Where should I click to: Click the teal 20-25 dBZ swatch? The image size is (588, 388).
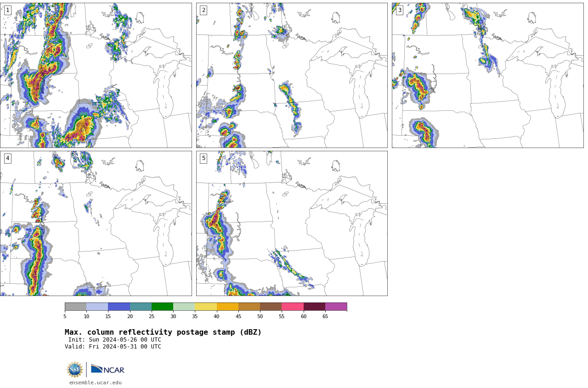(141, 307)
